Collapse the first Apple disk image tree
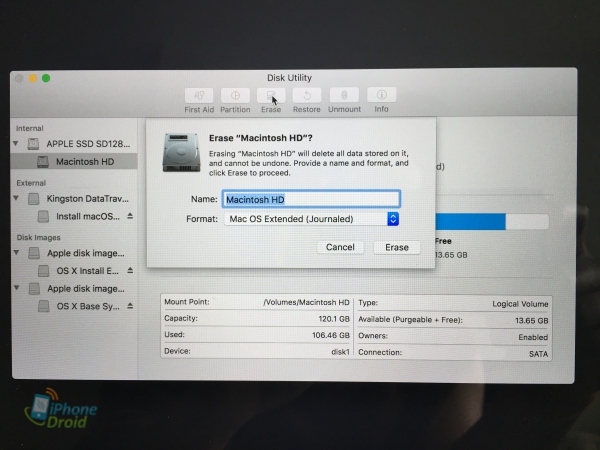 coord(18,253)
